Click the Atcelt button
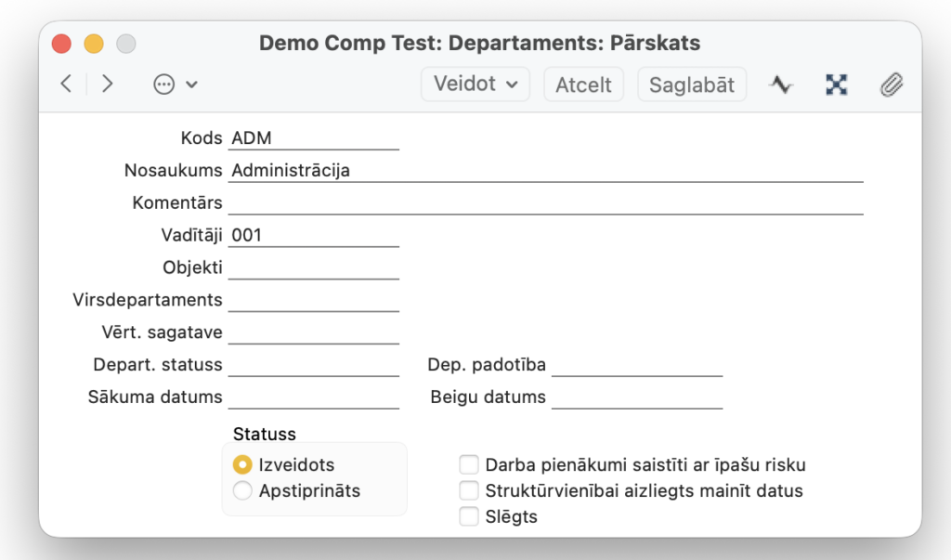 coord(583,85)
